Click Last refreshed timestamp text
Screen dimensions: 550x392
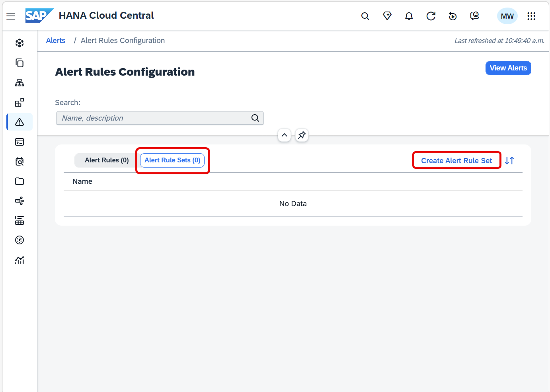(x=499, y=41)
